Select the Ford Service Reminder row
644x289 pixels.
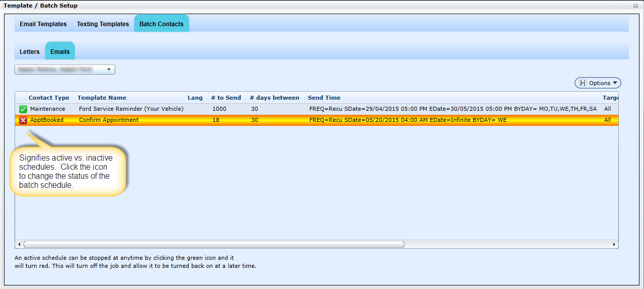point(131,109)
